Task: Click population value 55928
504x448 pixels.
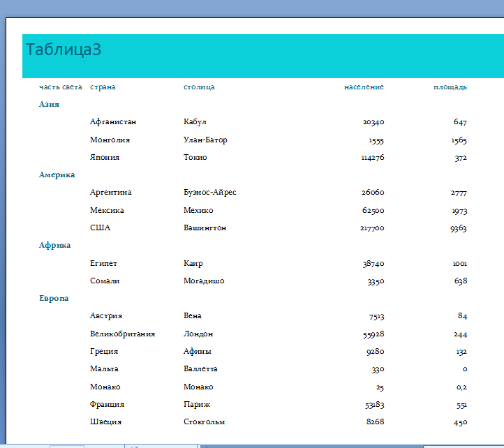Action: click(x=373, y=334)
